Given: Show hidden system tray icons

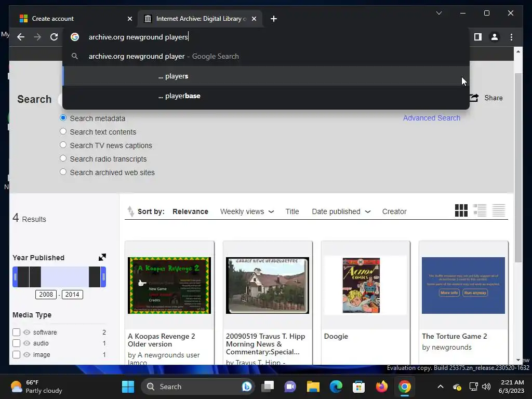Looking at the screenshot, I should [441, 387].
